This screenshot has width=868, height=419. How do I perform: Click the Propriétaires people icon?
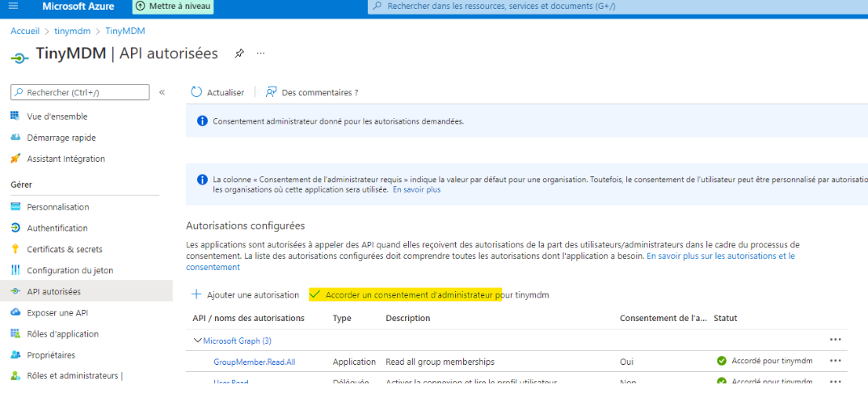[x=15, y=355]
